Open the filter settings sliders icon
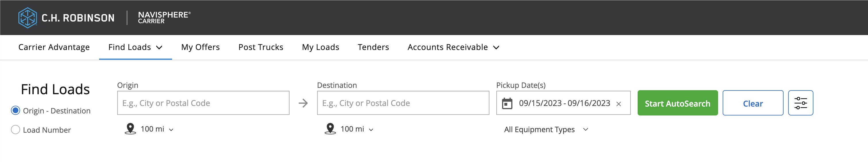Viewport: 868px width, 162px height. coord(800,103)
